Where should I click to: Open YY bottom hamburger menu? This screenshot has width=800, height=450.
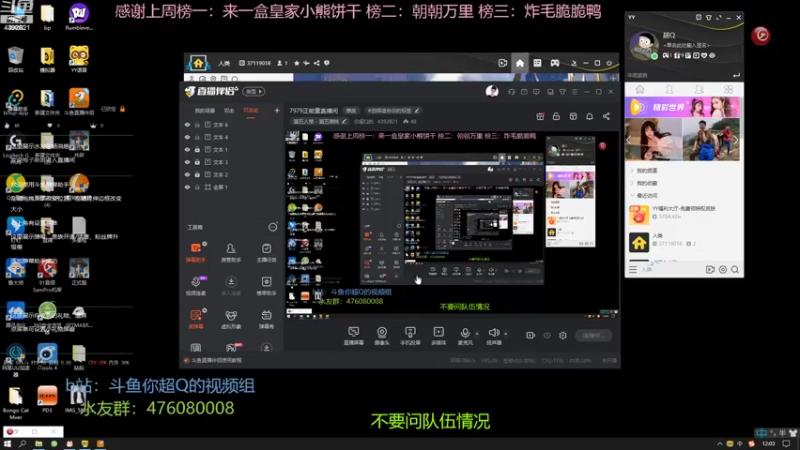pos(633,269)
